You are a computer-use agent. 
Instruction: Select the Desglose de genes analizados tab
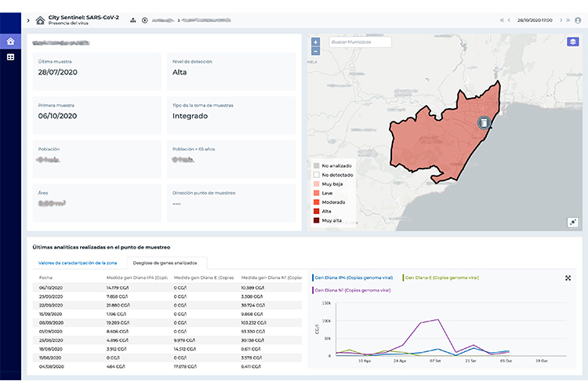[165, 263]
